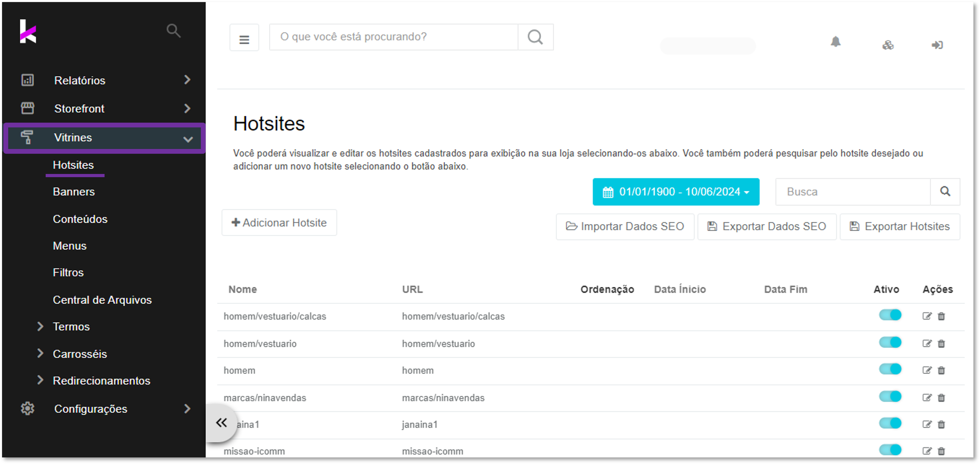
Task: Open notifications bell icon
Action: (x=835, y=42)
